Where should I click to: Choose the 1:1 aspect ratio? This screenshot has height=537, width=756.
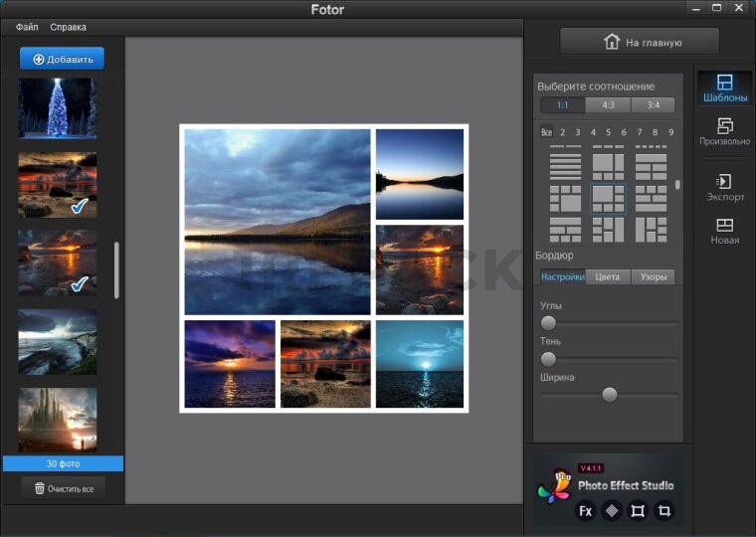(563, 105)
